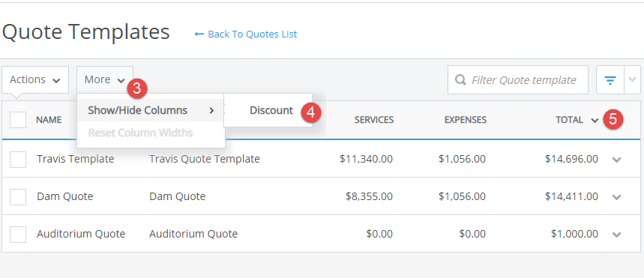Expand the Travis Template row chevron

pyautogui.click(x=616, y=160)
